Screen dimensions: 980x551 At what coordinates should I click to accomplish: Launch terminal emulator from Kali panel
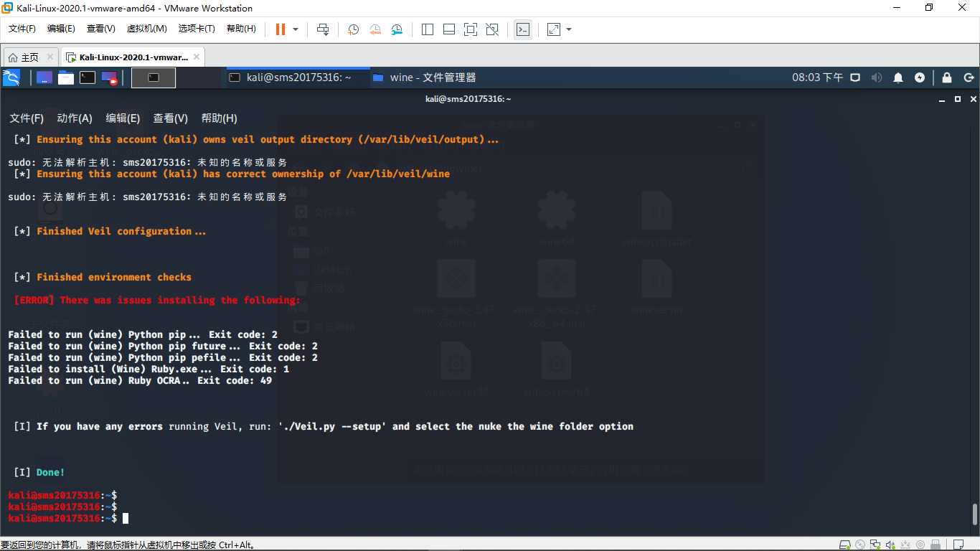[88, 77]
